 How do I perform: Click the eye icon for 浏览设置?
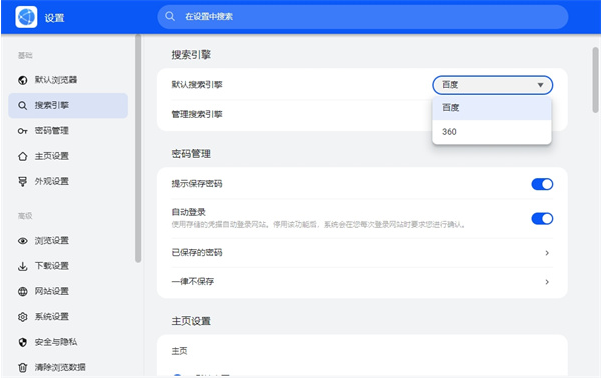[23, 241]
